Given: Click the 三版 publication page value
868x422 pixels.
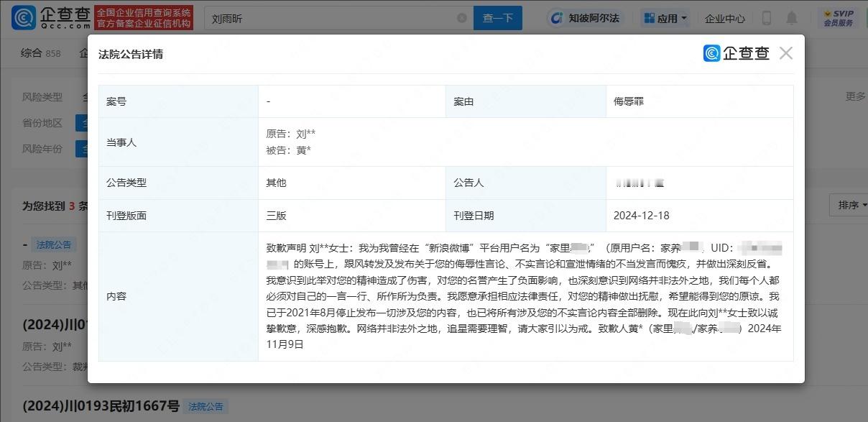Looking at the screenshot, I should (276, 215).
